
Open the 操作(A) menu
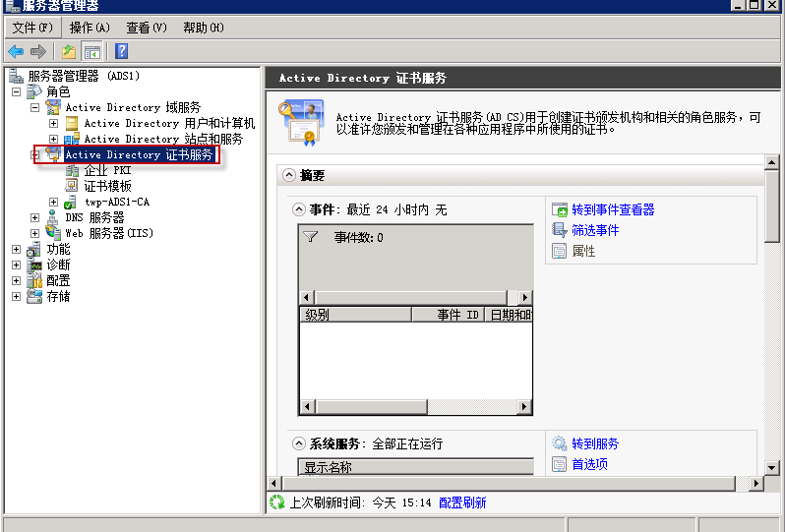tap(90, 28)
